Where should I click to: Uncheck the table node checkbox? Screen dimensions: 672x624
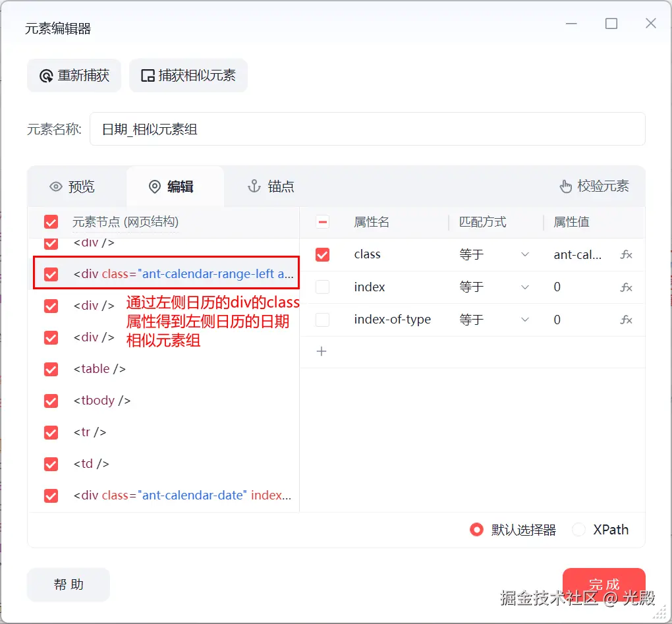tap(51, 369)
